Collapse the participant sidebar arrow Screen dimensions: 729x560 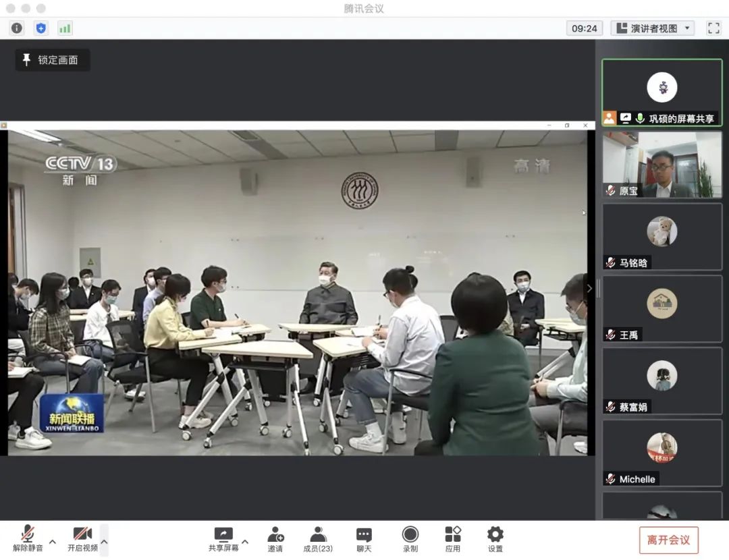pos(589,289)
